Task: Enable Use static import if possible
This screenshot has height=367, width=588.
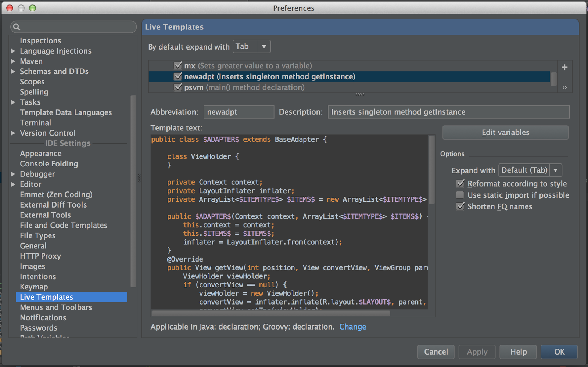Action: pos(460,195)
